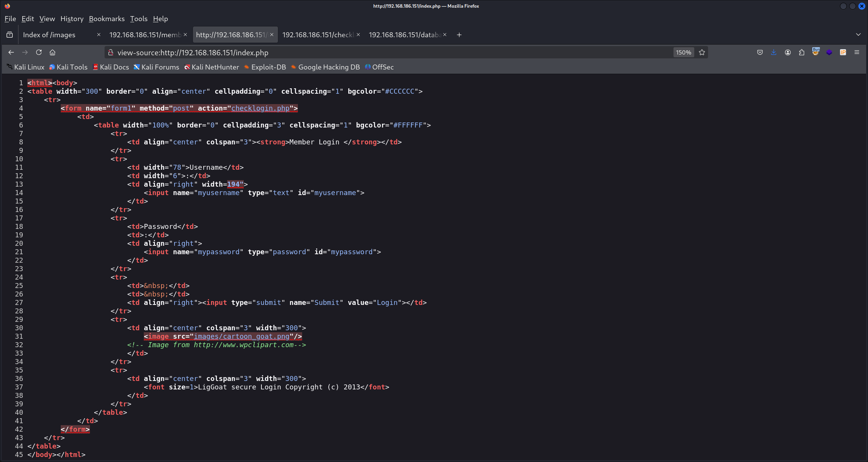The width and height of the screenshot is (868, 462).
Task: Open the Help menu
Action: 160,19
